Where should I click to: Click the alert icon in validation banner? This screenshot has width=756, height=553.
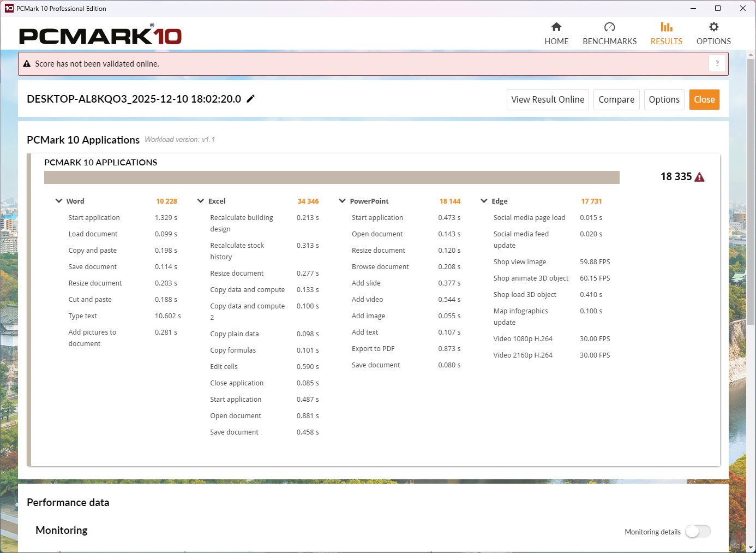27,64
